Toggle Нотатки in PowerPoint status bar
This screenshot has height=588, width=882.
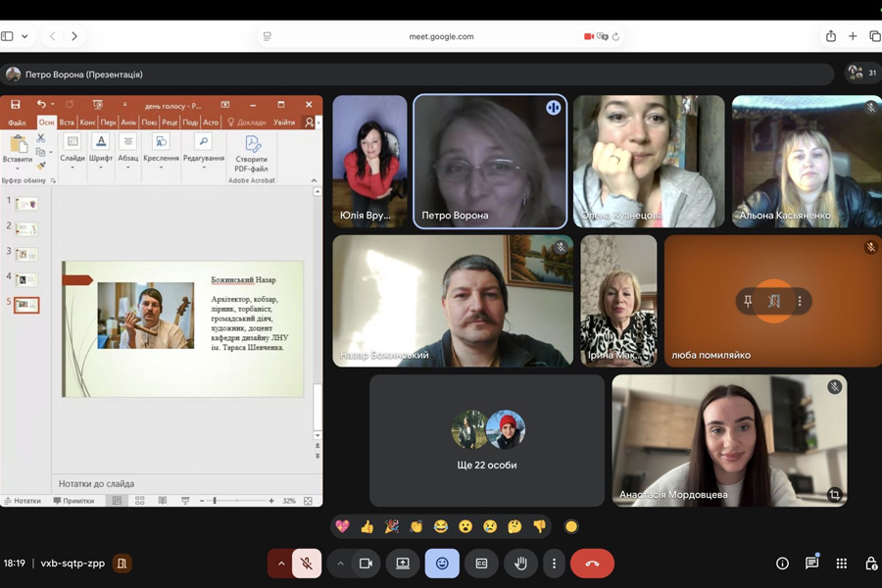coord(23,501)
